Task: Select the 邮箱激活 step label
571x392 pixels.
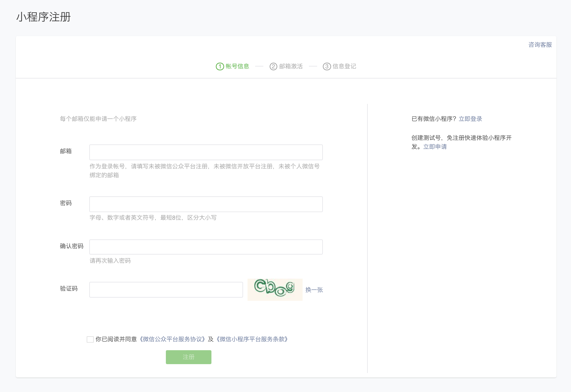Action: click(x=291, y=66)
